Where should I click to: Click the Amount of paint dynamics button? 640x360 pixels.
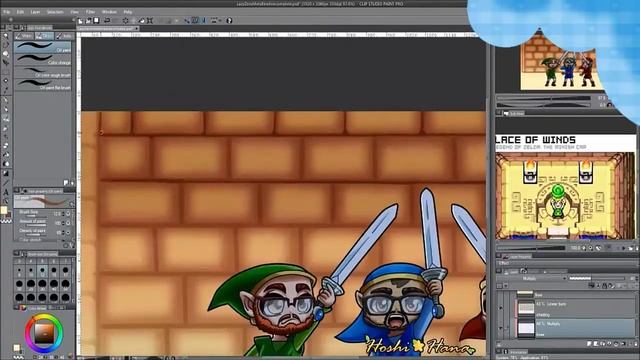(68, 223)
